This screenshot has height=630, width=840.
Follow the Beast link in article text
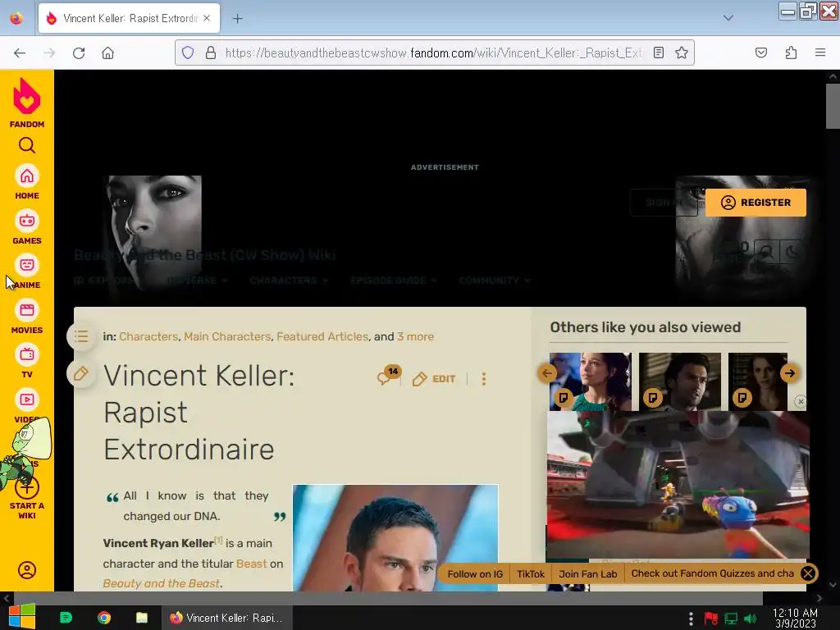tap(251, 564)
